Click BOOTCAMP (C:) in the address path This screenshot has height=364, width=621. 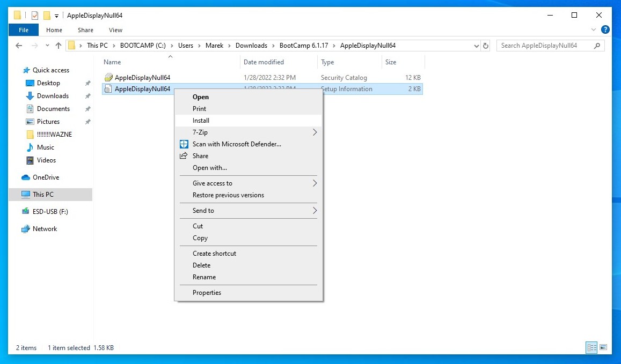click(x=143, y=46)
